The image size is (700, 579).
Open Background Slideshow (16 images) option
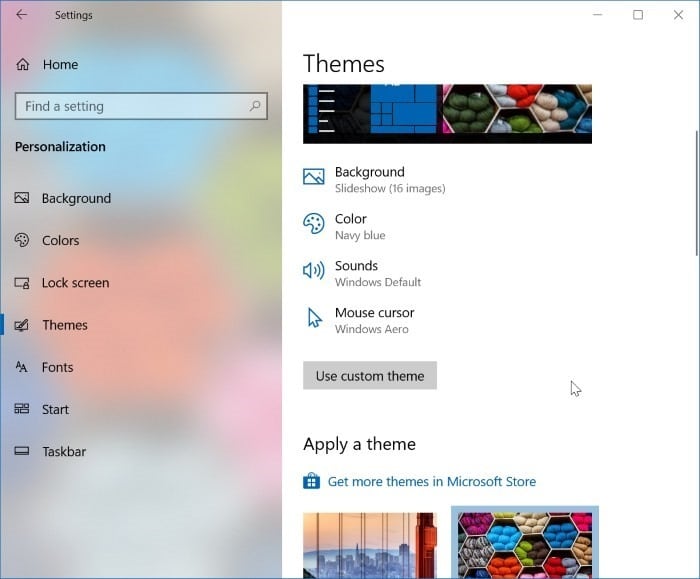pyautogui.click(x=374, y=179)
